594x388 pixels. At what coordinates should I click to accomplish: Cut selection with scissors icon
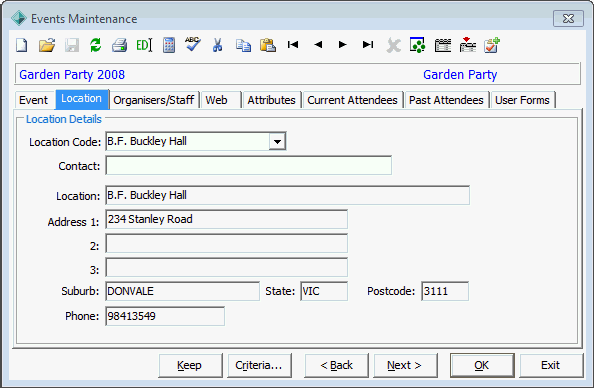(x=217, y=45)
